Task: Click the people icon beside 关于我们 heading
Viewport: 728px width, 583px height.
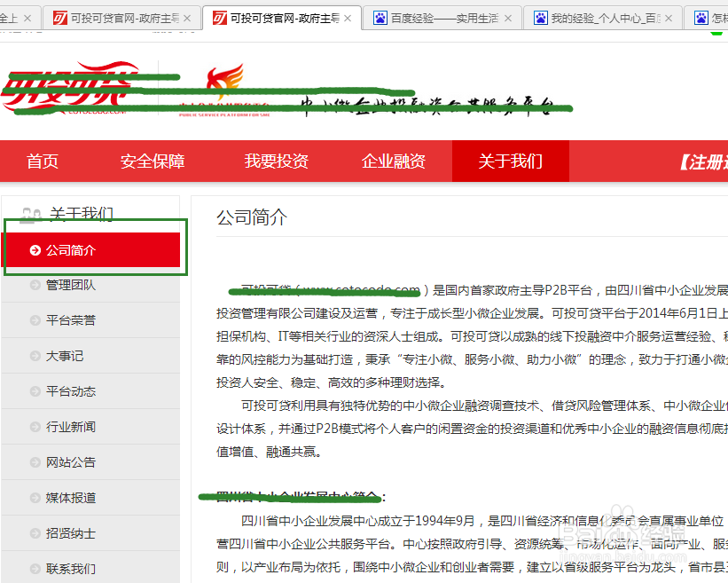Action: [31, 213]
